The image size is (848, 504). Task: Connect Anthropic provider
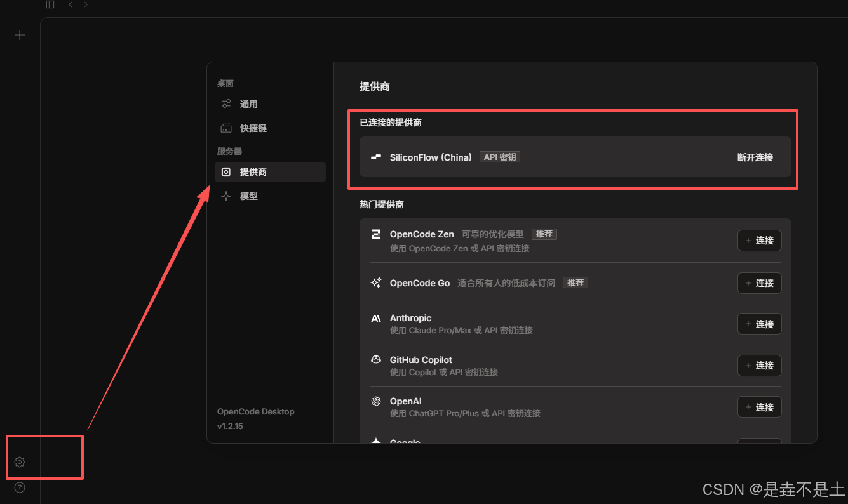pyautogui.click(x=759, y=324)
